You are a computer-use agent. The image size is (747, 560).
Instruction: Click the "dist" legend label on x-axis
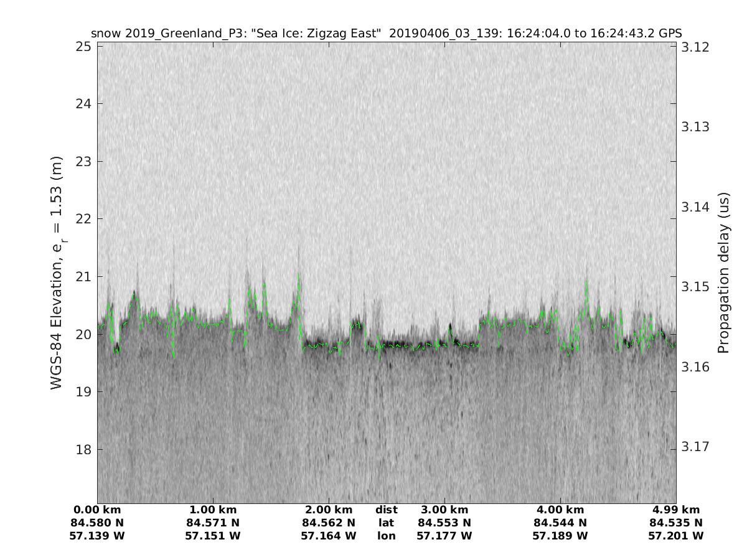coord(387,510)
